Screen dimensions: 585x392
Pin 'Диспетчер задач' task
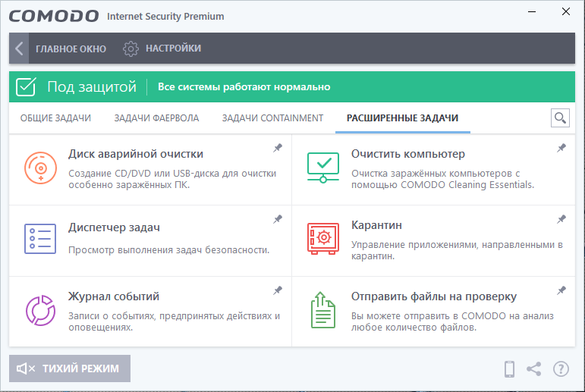(278, 219)
